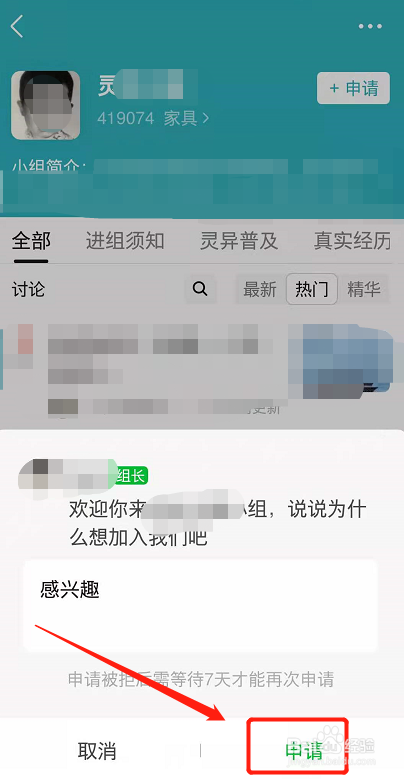Viewport: 404px width, 779px height.
Task: Tap the back arrow icon
Action: click(17, 26)
